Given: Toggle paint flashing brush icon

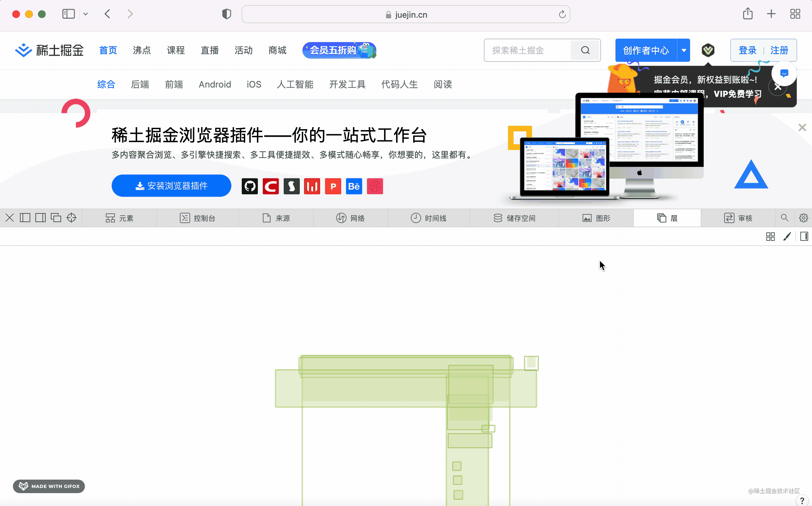Looking at the screenshot, I should click(787, 237).
